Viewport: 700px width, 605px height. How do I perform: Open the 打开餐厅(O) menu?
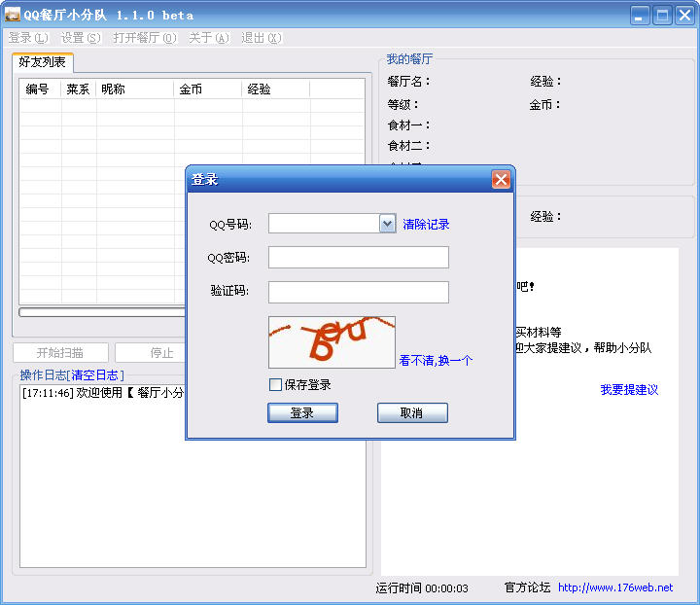pos(145,38)
